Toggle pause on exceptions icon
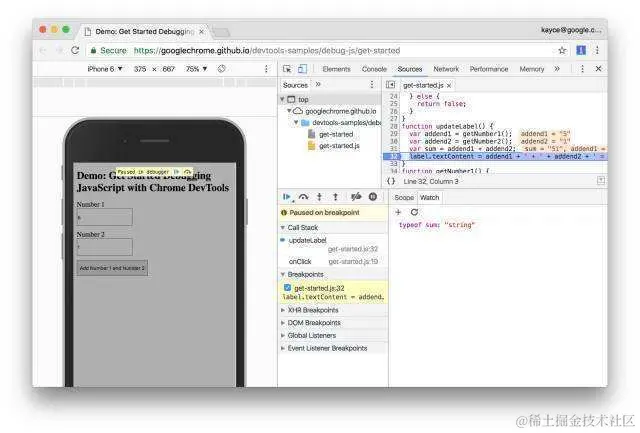 coord(373,197)
